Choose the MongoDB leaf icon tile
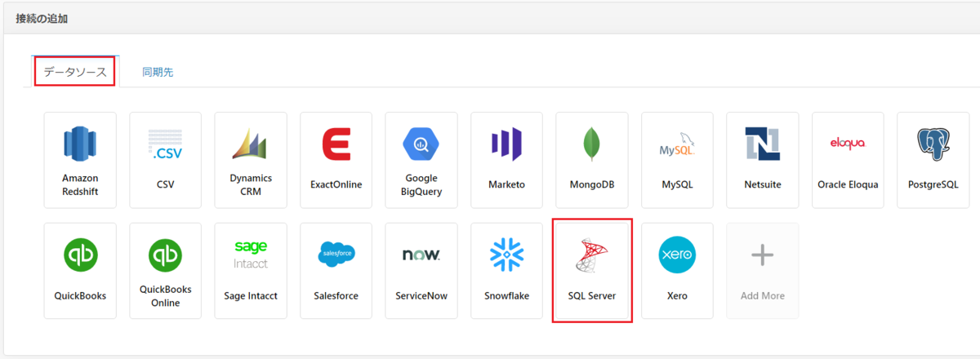This screenshot has height=359, width=980. pyautogui.click(x=592, y=160)
